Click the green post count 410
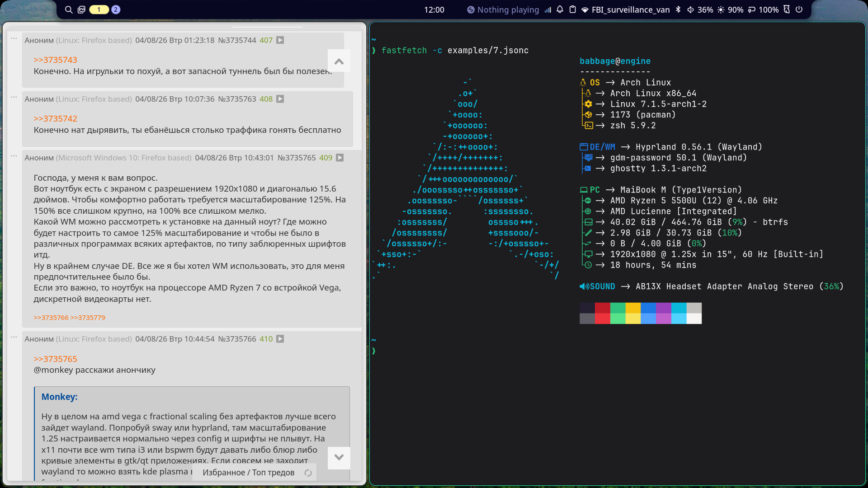The height and width of the screenshot is (488, 868). click(x=266, y=339)
